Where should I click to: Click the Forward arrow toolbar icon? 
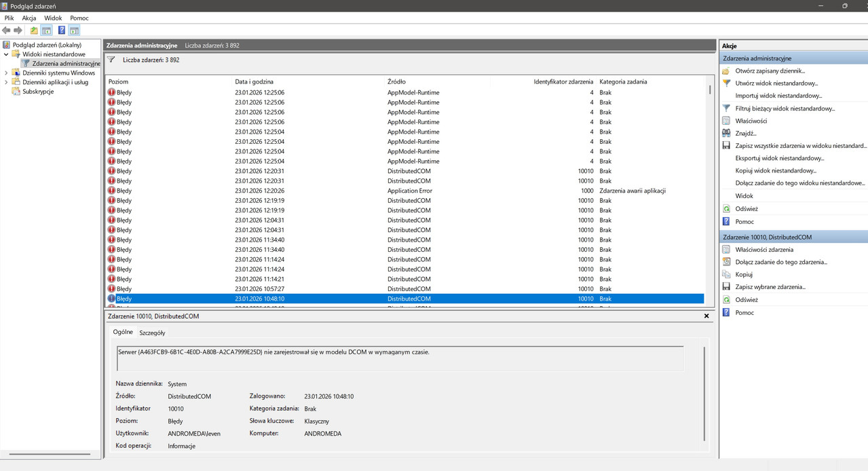18,31
